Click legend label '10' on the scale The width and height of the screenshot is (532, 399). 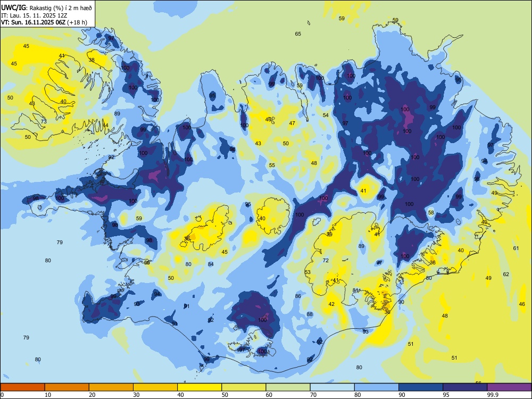(x=48, y=395)
